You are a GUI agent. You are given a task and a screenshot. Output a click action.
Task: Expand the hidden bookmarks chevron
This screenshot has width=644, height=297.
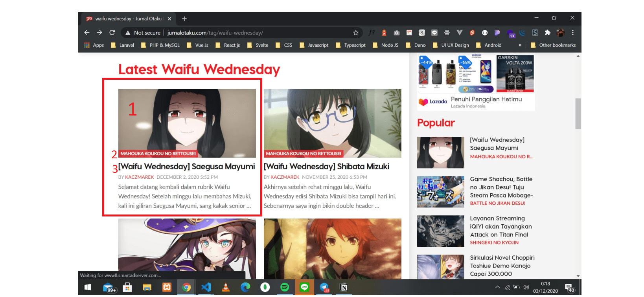coord(520,45)
